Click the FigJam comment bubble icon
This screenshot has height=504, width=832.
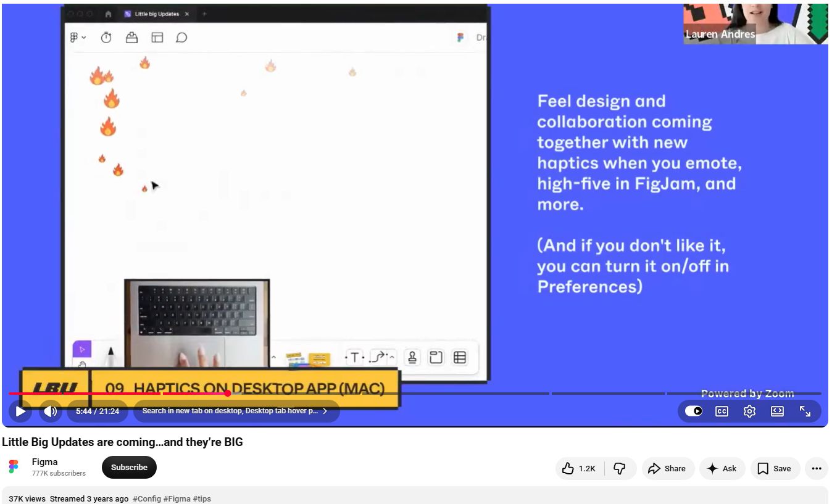pos(181,38)
